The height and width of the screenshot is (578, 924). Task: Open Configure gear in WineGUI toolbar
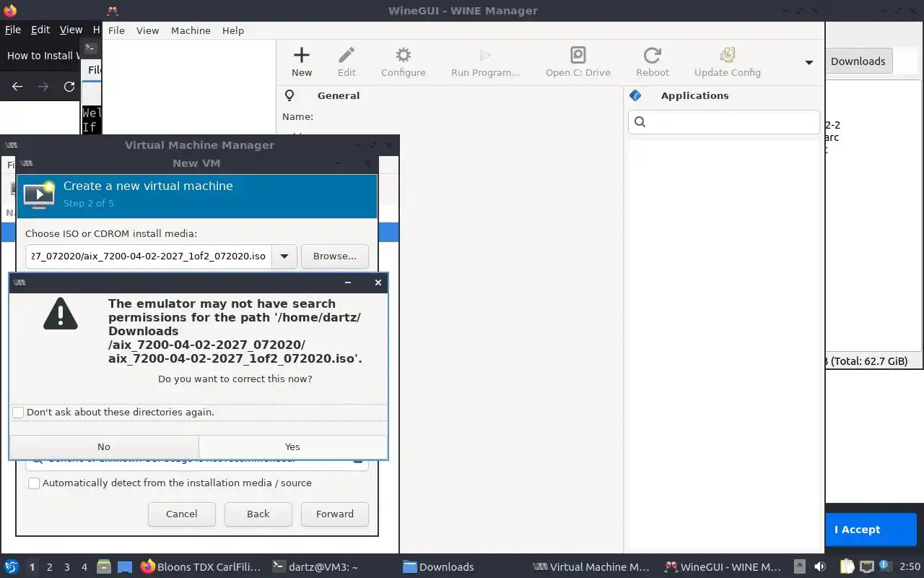pyautogui.click(x=403, y=56)
